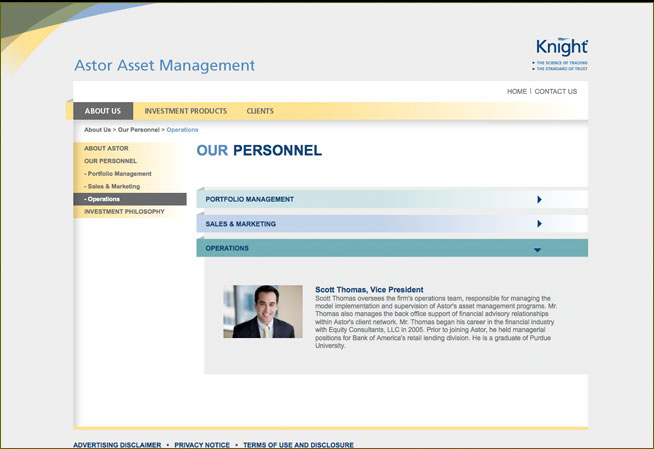The image size is (654, 449).
Task: Select the Clients tab
Action: (x=260, y=111)
